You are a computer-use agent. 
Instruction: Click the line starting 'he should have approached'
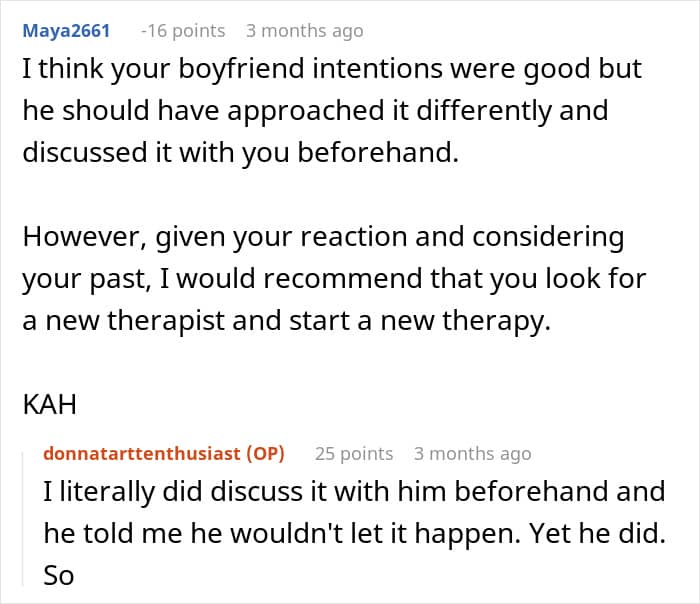tap(315, 111)
